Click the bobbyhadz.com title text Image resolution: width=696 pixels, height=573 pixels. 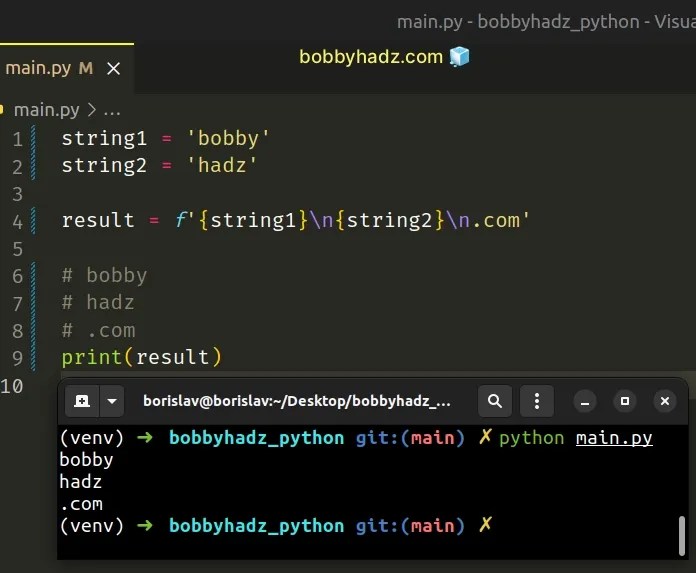[371, 57]
